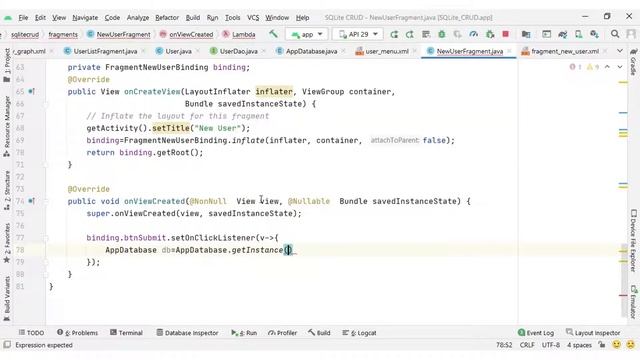This screenshot has height=360, width=640.
Task: Change line separator CRLF in status bar
Action: 527,345
